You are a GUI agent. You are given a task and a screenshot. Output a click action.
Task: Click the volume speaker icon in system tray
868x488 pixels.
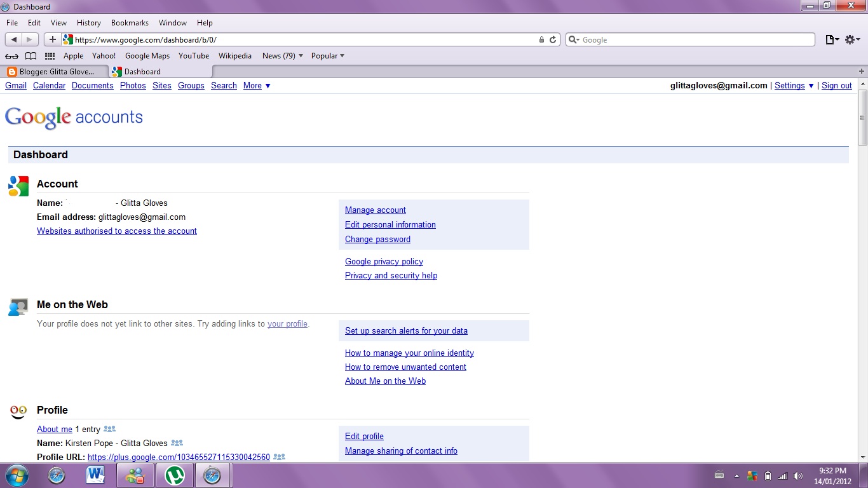(798, 475)
